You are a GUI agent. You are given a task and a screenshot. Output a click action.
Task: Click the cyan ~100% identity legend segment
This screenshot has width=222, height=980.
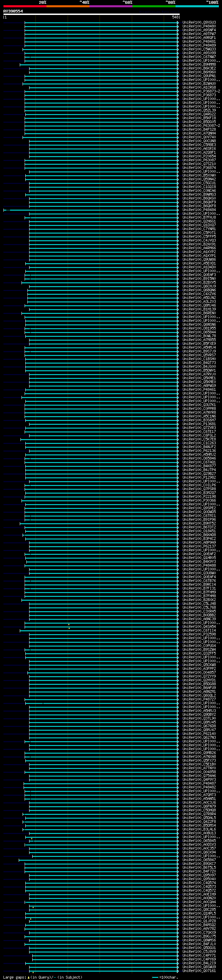point(197,6)
